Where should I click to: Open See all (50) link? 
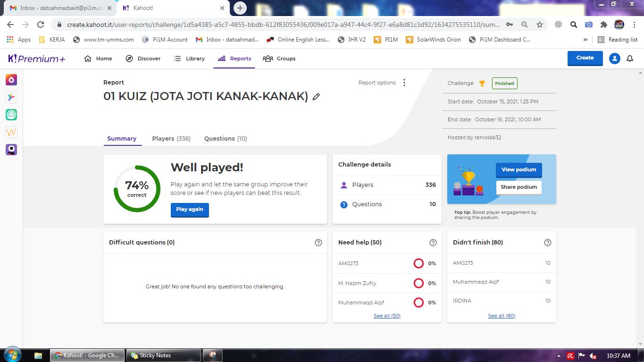(387, 316)
